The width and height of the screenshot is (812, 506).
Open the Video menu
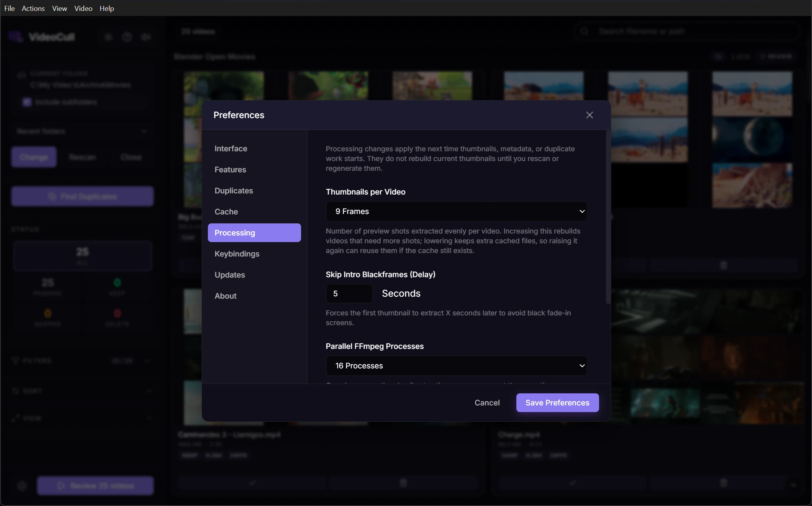tap(83, 8)
